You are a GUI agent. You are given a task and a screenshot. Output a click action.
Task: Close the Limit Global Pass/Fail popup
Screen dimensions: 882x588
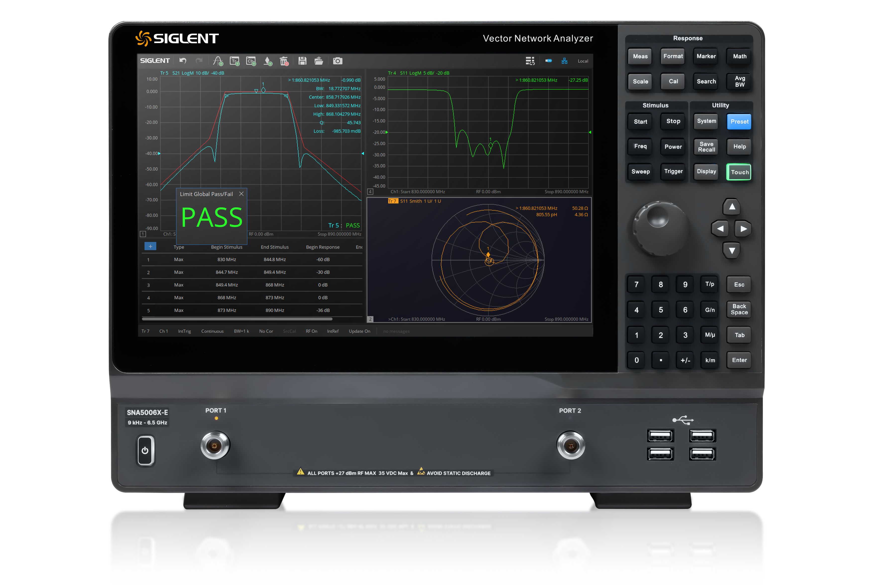coord(241,194)
